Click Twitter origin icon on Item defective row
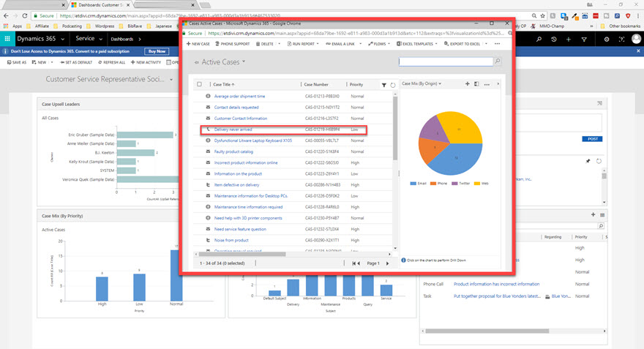Viewport: 644px width, 349px height. click(209, 185)
